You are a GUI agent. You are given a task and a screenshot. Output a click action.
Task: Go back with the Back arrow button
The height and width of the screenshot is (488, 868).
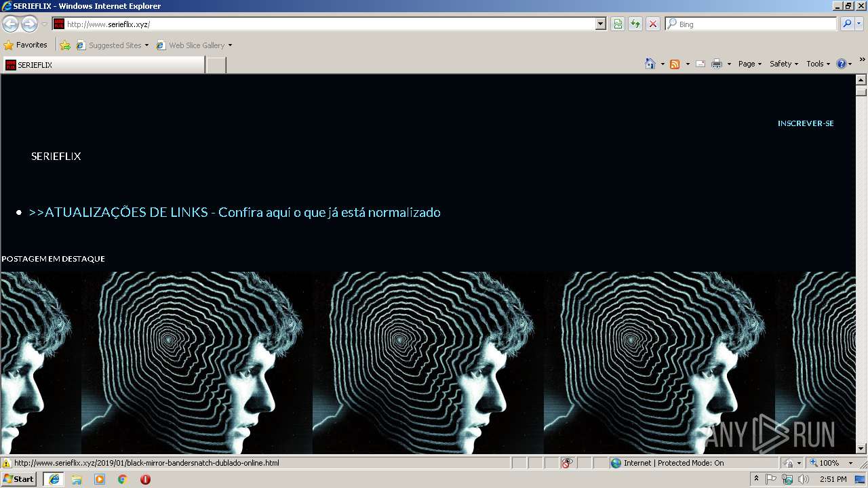pyautogui.click(x=10, y=24)
